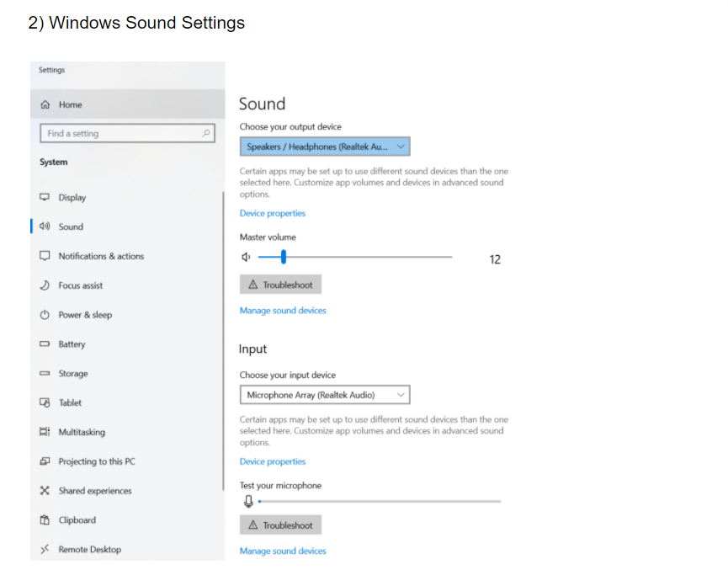Click the output Troubleshoot button
The width and height of the screenshot is (728, 586).
click(x=281, y=285)
